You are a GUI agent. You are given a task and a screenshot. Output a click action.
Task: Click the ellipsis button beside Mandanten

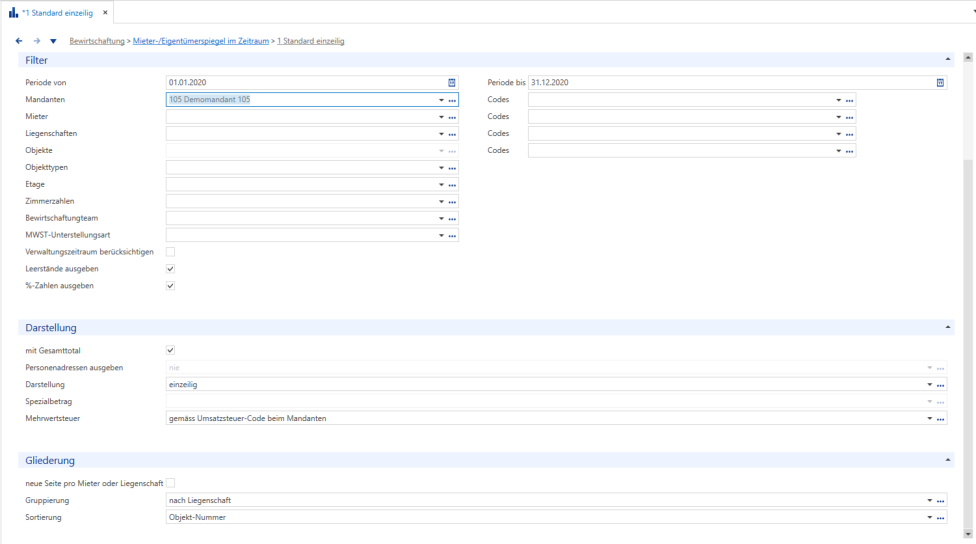pyautogui.click(x=453, y=100)
